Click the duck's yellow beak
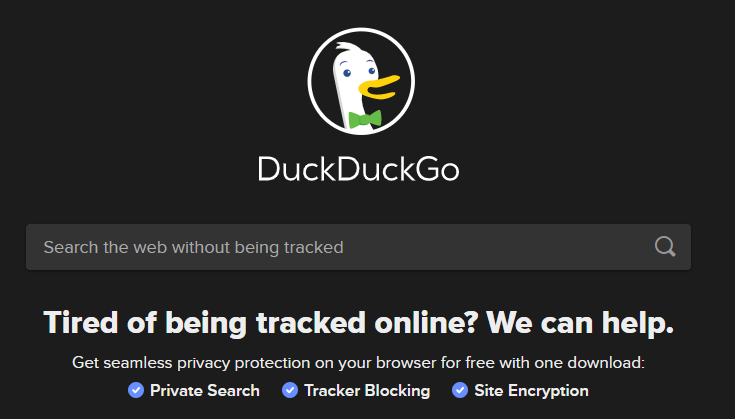This screenshot has width=735, height=419. tap(379, 88)
